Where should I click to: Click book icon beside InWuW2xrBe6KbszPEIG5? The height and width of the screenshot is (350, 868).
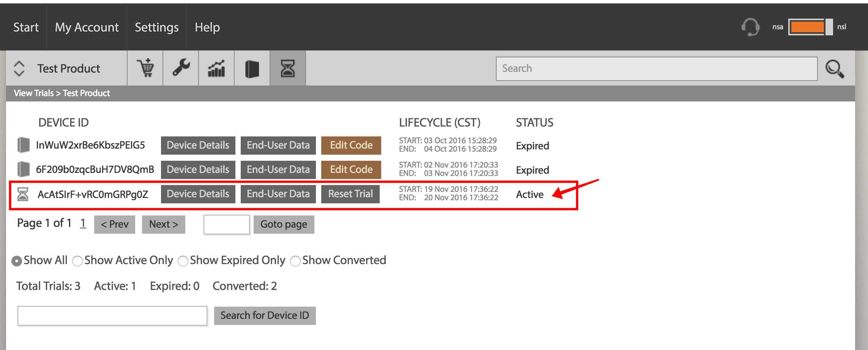click(24, 145)
